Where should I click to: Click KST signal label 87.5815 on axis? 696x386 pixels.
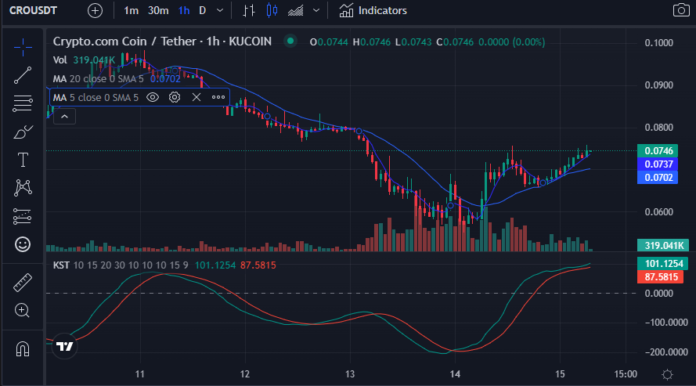coord(660,277)
